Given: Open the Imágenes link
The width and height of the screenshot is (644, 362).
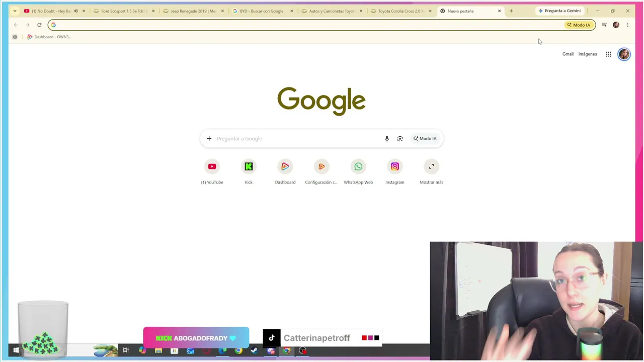Looking at the screenshot, I should [588, 54].
